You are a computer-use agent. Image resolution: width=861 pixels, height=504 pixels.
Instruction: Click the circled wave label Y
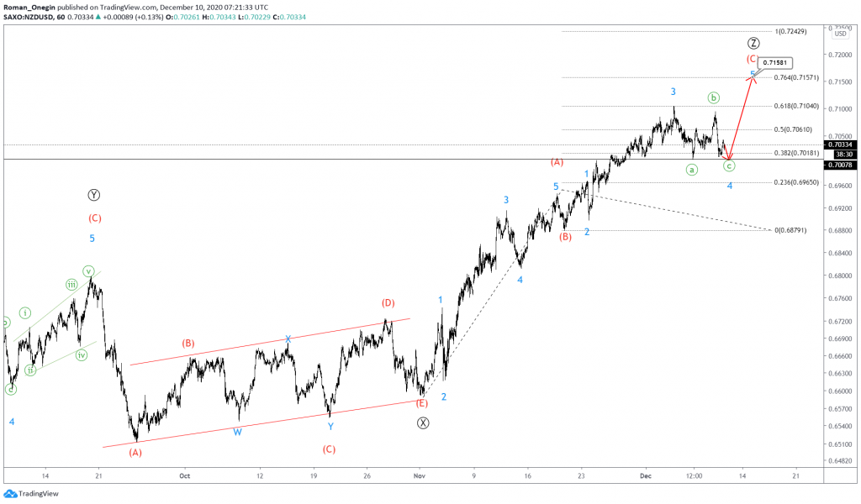coord(93,195)
